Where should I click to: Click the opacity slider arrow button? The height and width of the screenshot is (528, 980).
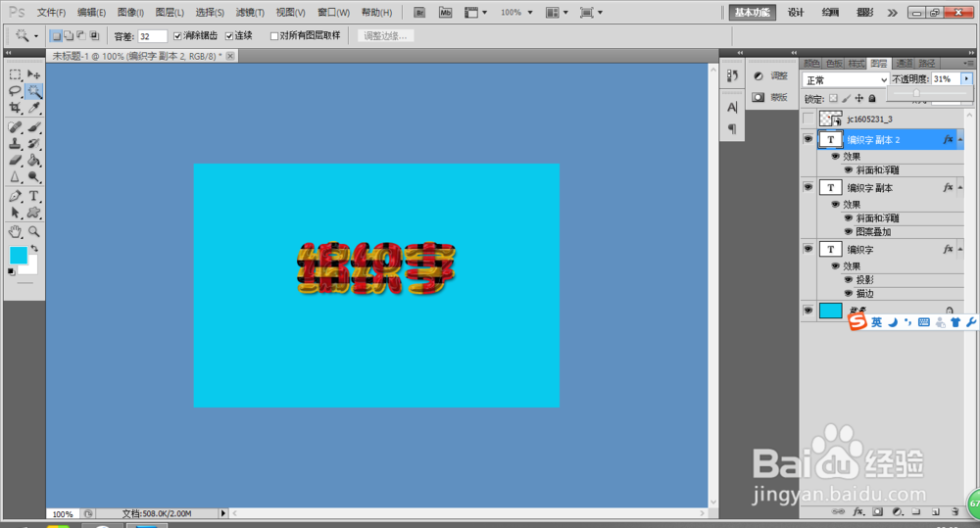pos(967,78)
